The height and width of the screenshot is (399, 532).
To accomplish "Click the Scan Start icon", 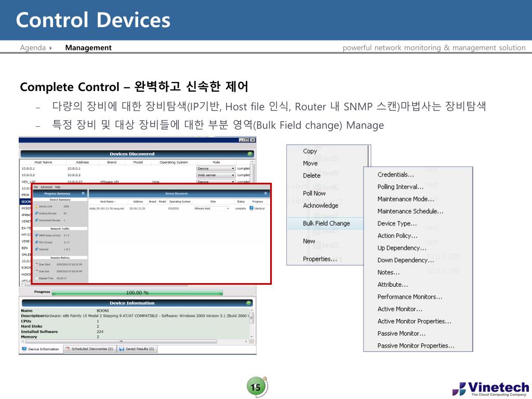I will click(37, 264).
